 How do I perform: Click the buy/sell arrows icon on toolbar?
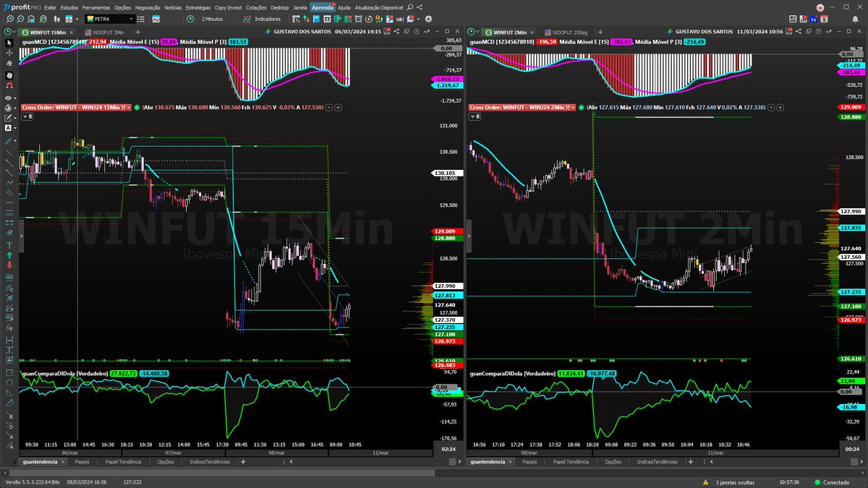point(307,19)
